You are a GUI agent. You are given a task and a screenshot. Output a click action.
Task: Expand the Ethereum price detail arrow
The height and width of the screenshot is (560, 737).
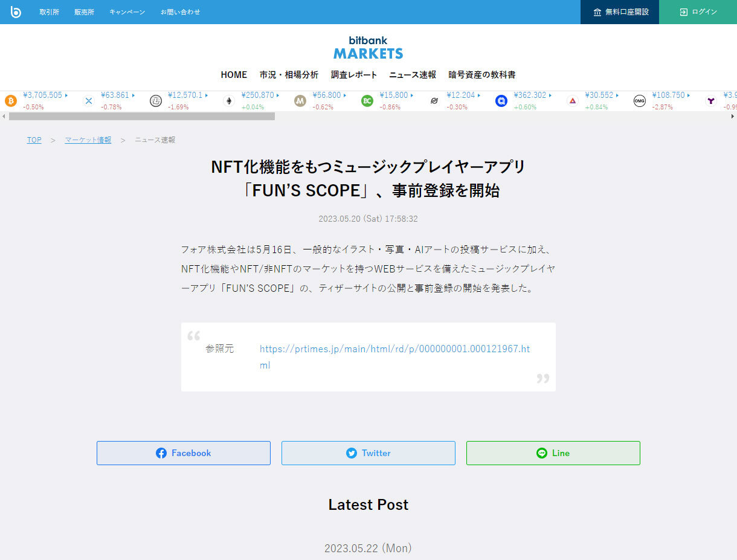(x=278, y=95)
